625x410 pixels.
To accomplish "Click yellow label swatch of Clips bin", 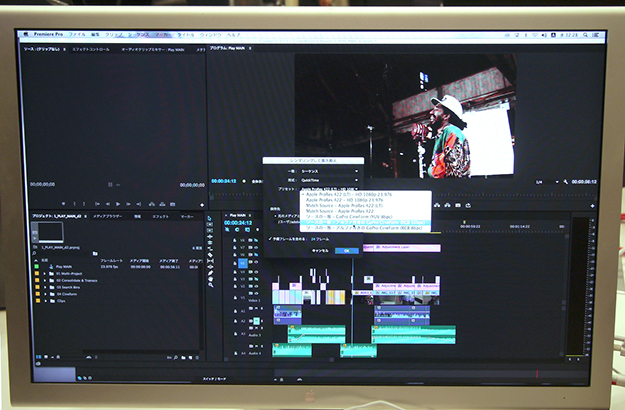I will click(x=37, y=301).
